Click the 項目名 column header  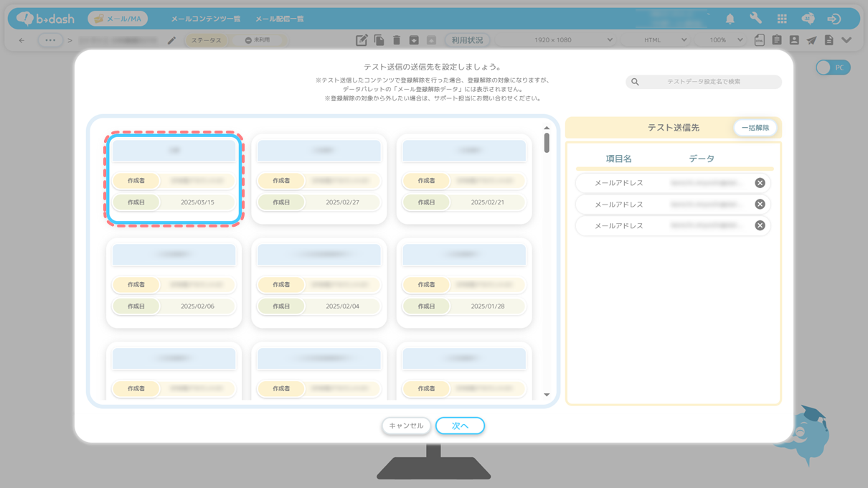click(618, 159)
